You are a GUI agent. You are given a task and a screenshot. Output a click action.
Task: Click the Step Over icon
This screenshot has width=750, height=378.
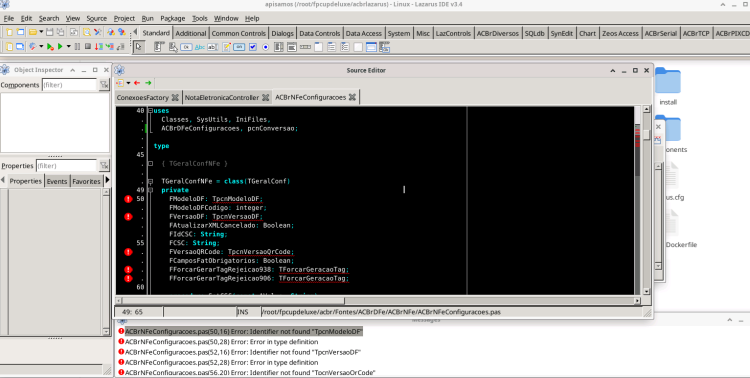pyautogui.click(x=110, y=46)
